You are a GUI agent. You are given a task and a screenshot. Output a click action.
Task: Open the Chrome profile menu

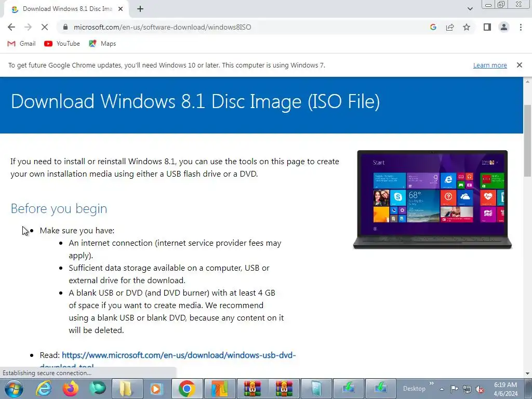point(504,27)
